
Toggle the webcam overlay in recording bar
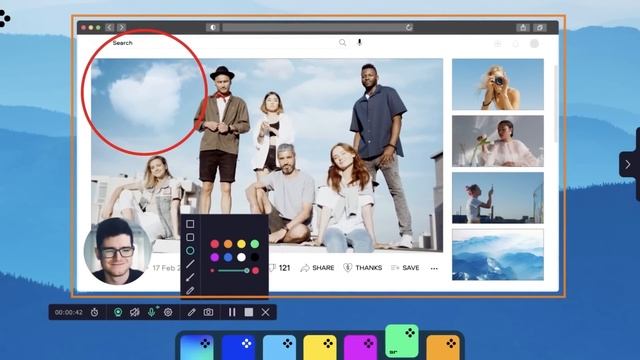pos(118,312)
